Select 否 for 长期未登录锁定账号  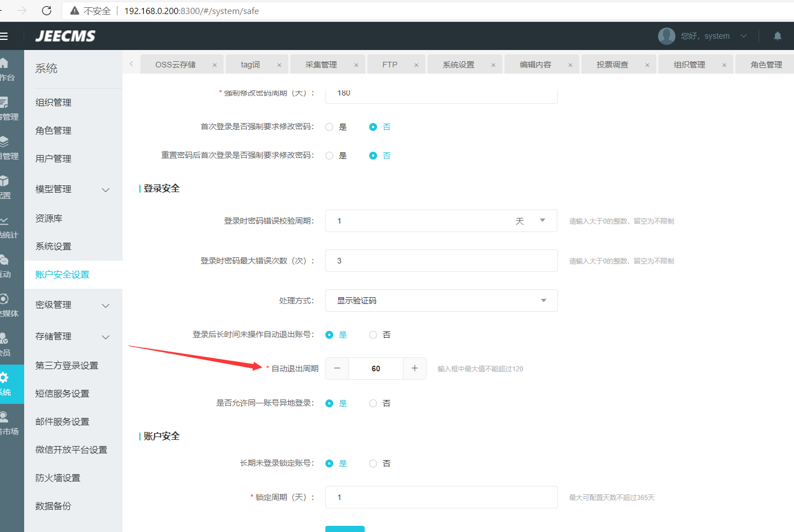point(373,463)
